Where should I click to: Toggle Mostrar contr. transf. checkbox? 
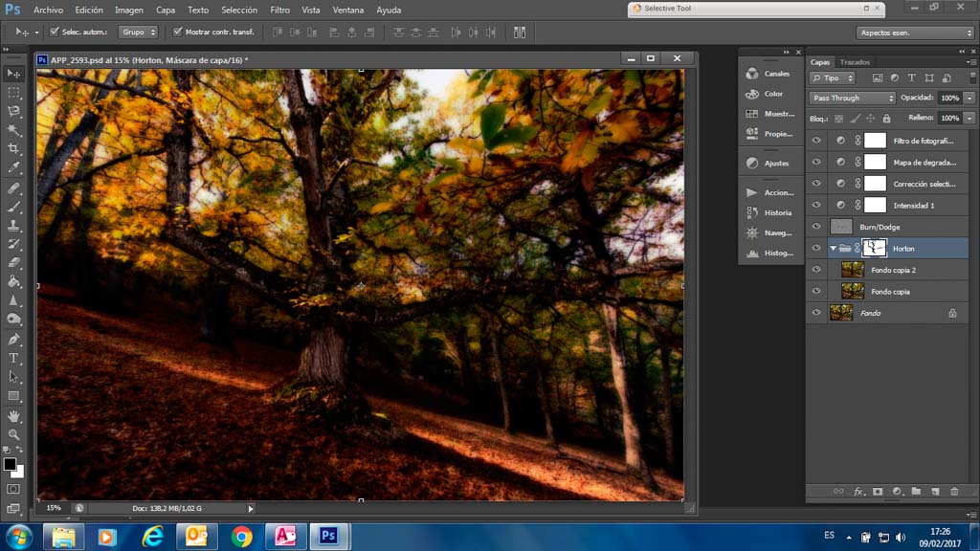click(x=177, y=33)
